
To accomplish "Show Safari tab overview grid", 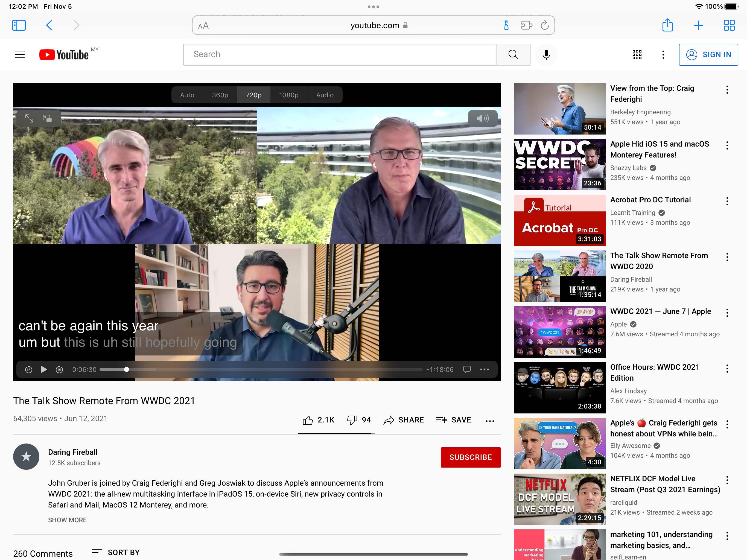I will click(729, 25).
